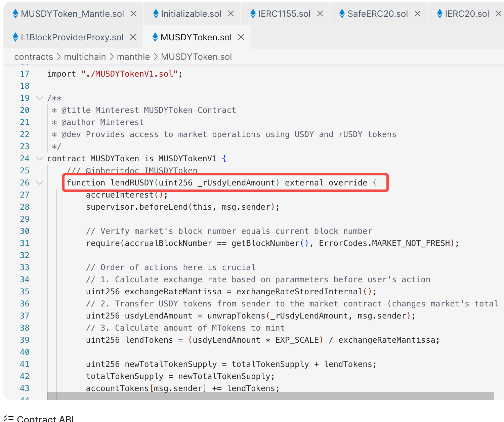Image resolution: width=504 pixels, height=422 pixels.
Task: Click the 'Verify market's block number' comment
Action: [229, 231]
